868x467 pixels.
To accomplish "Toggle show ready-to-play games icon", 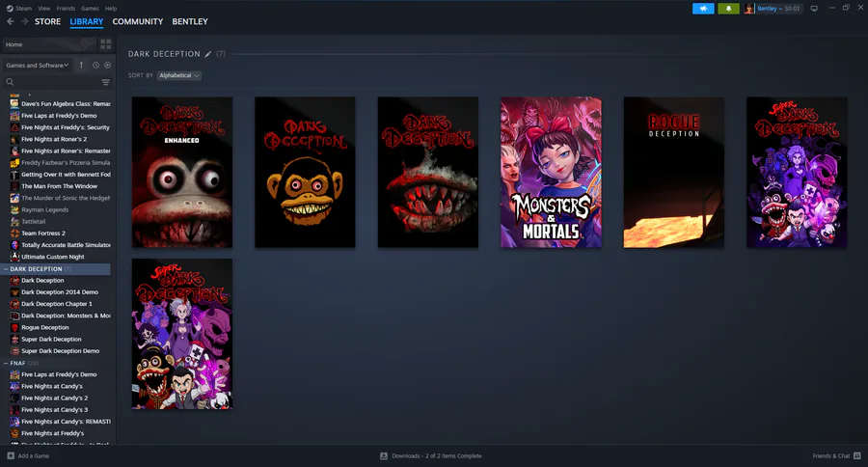I will pyautogui.click(x=107, y=66).
